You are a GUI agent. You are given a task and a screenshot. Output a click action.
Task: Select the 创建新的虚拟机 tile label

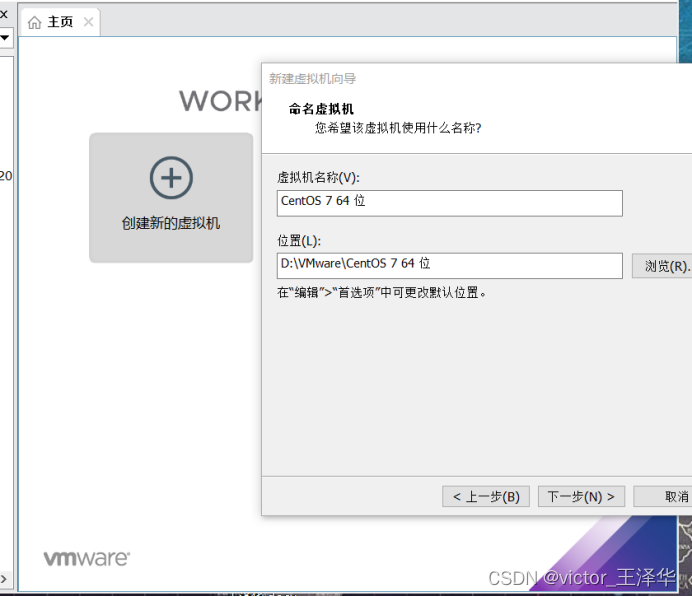(x=171, y=223)
